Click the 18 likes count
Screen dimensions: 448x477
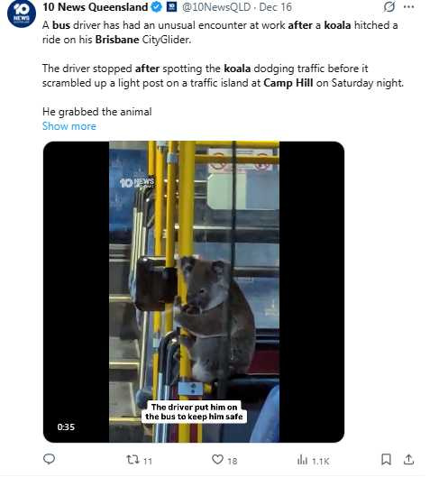(x=233, y=461)
